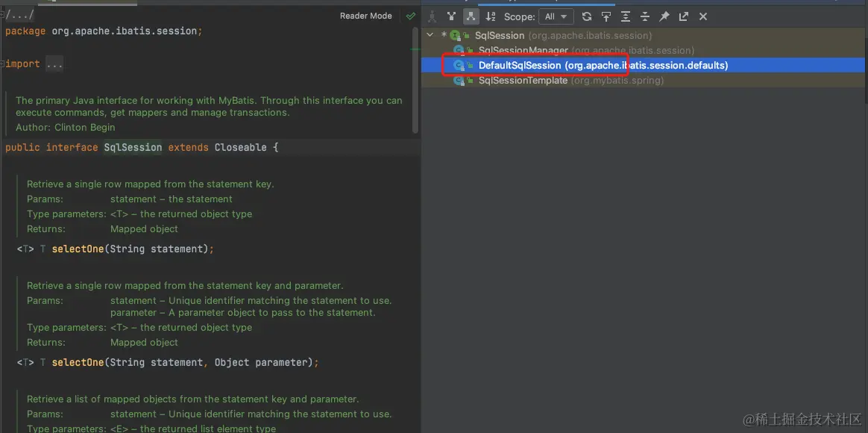This screenshot has height=433, width=868.
Task: Sort hierarchy alphabetically
Action: coord(491,16)
